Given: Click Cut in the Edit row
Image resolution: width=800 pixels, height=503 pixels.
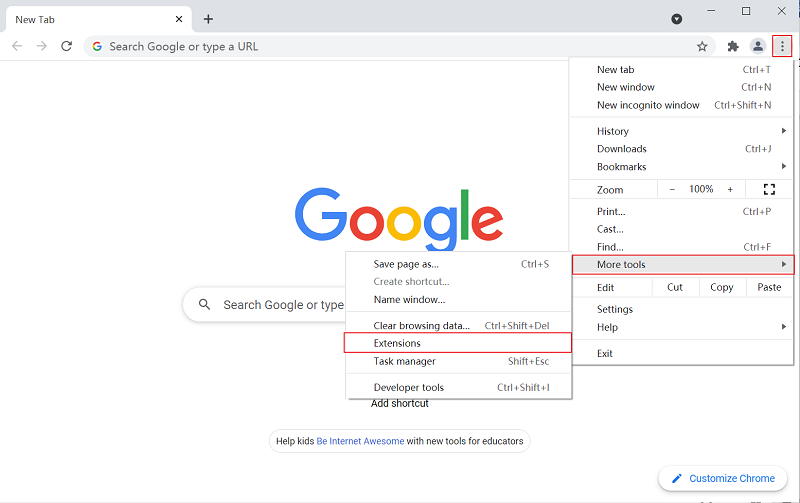Looking at the screenshot, I should point(675,287).
